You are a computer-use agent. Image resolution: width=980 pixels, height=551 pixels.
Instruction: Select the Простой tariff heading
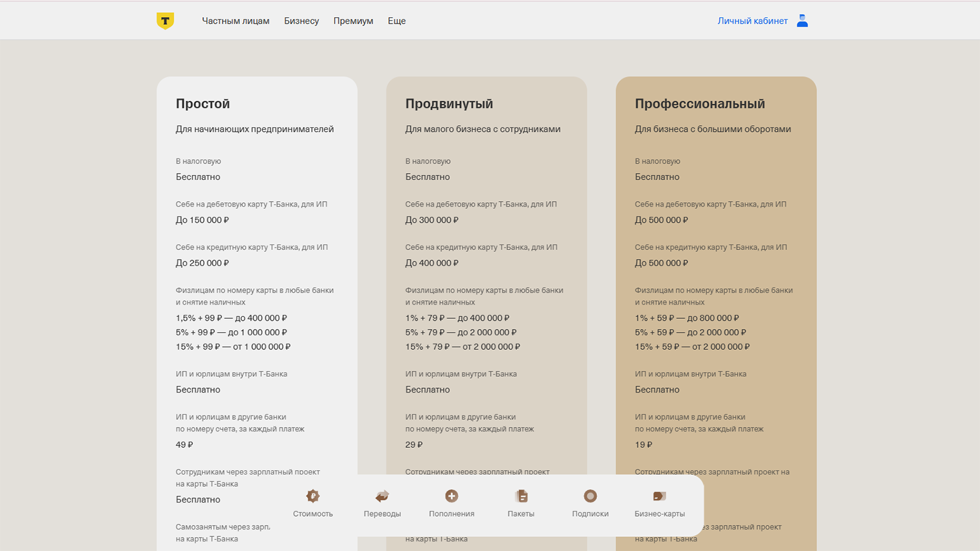point(202,104)
